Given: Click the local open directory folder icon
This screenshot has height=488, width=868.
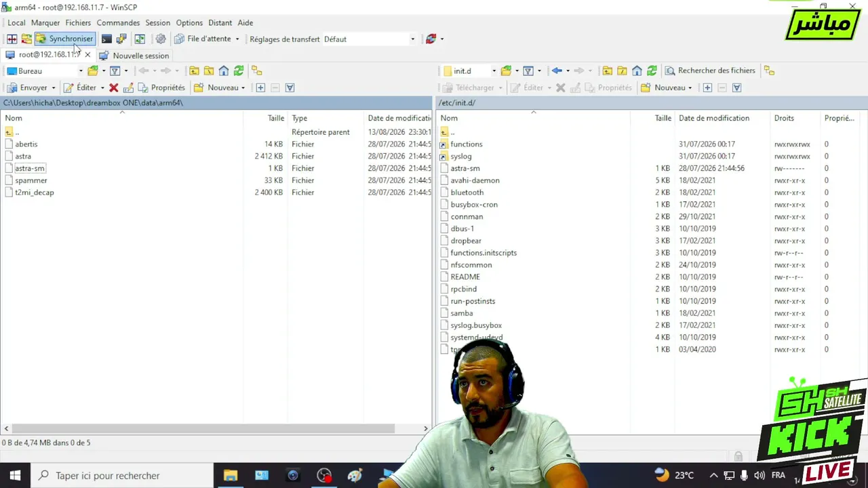Looking at the screenshot, I should point(93,70).
